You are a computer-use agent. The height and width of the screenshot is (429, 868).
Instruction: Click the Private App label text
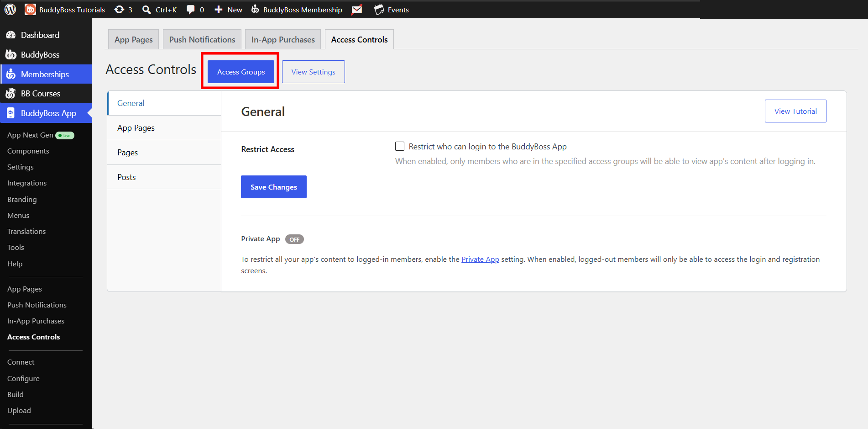(261, 239)
